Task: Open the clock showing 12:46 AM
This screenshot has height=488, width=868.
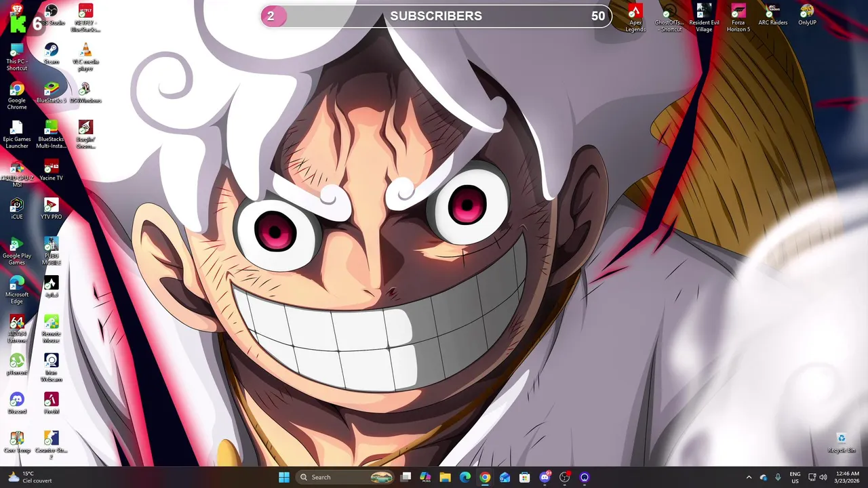Action: (848, 477)
